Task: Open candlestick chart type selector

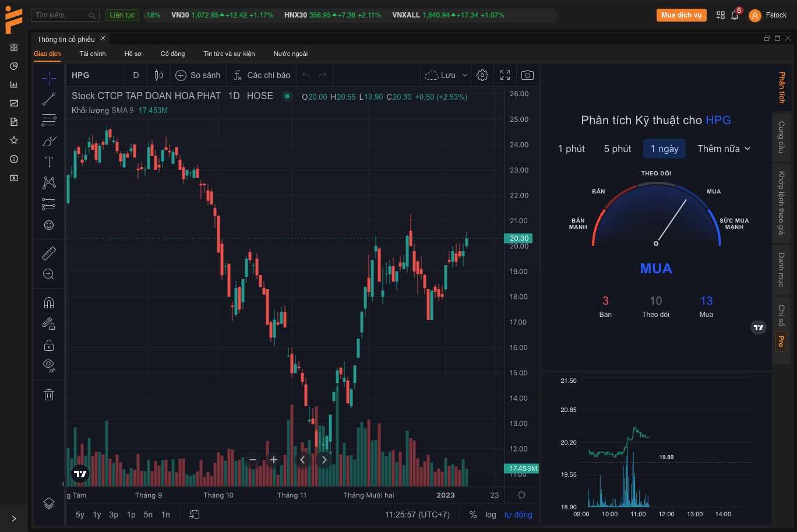Action: [158, 75]
